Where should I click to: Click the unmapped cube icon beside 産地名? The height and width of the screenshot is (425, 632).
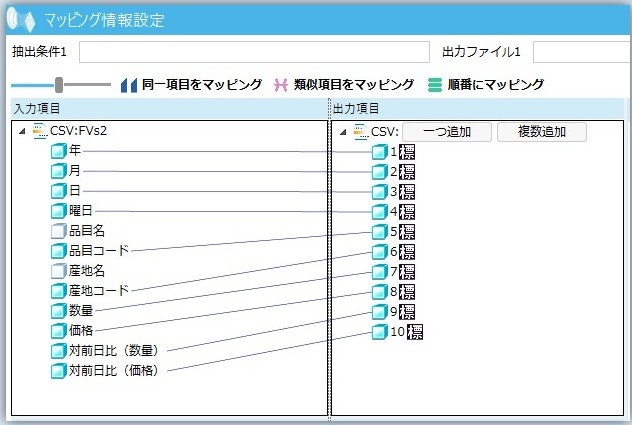pos(58,271)
